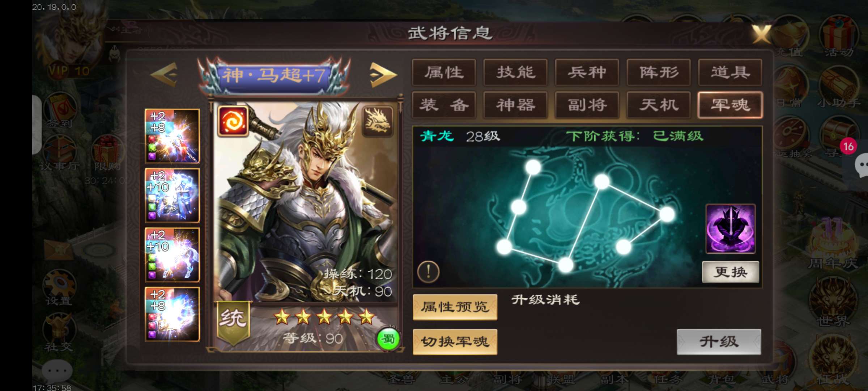Open the 技能 tab
Image resolution: width=868 pixels, height=391 pixels.
point(515,72)
